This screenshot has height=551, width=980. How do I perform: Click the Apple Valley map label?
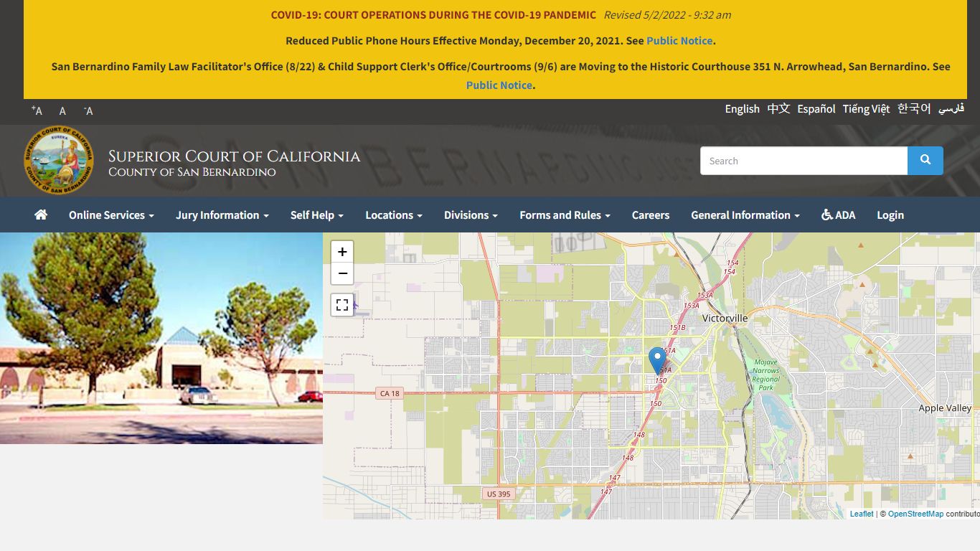coord(945,408)
